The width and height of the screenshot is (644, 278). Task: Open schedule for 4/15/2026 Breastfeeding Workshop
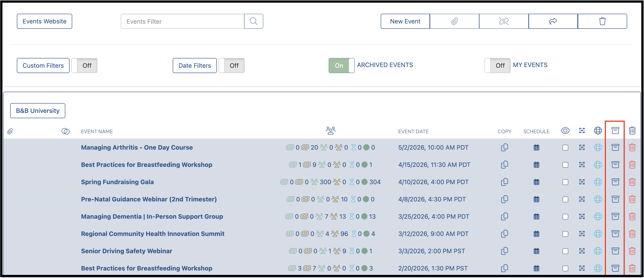pyautogui.click(x=536, y=165)
